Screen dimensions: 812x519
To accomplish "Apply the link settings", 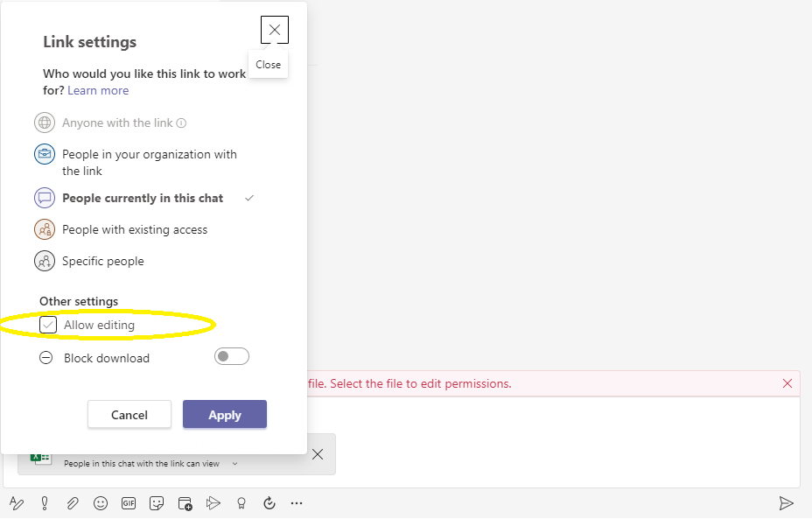I will point(224,415).
